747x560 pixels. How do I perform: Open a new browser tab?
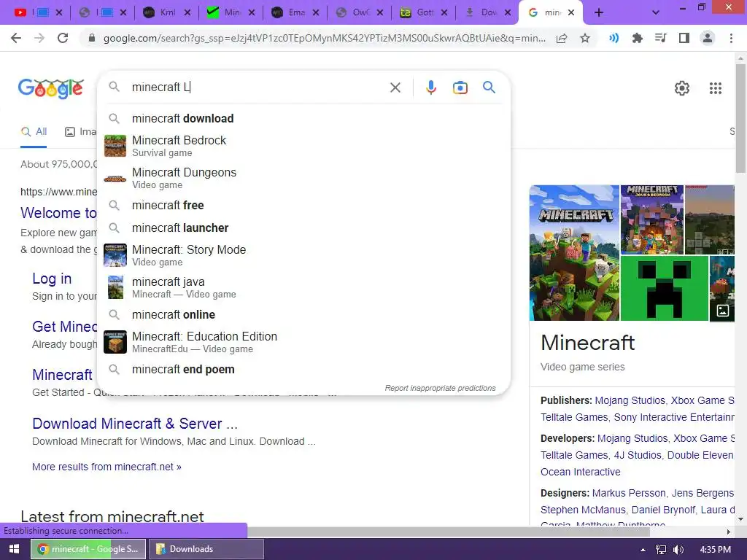(599, 13)
